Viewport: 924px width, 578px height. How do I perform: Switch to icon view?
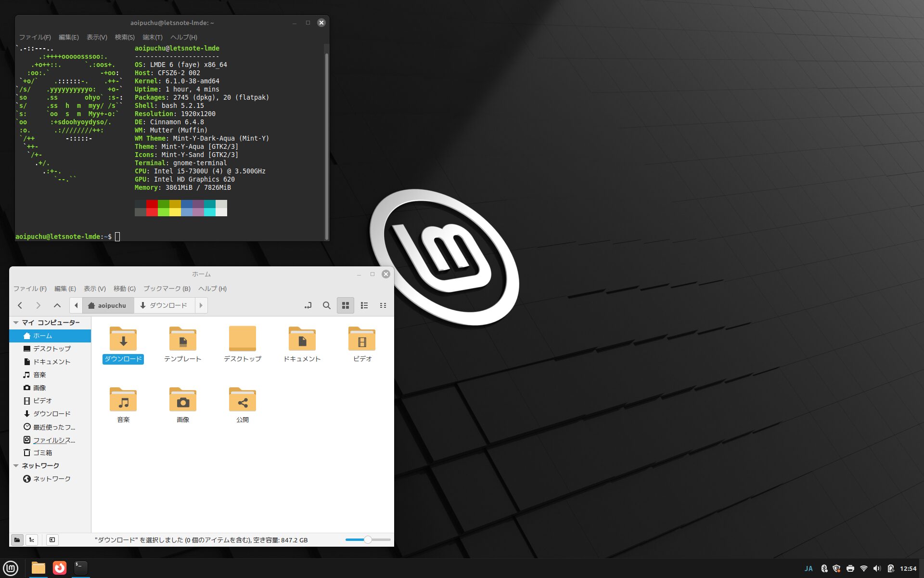point(346,305)
